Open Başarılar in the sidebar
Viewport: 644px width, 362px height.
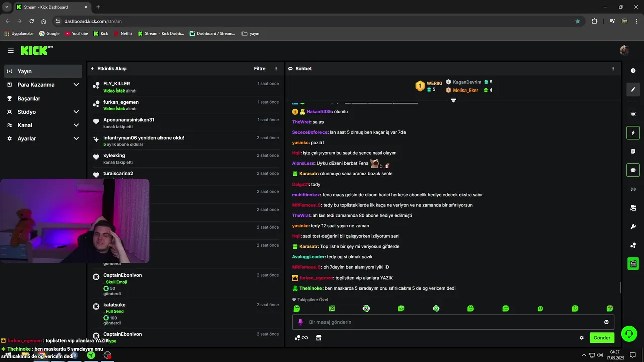tap(43, 99)
